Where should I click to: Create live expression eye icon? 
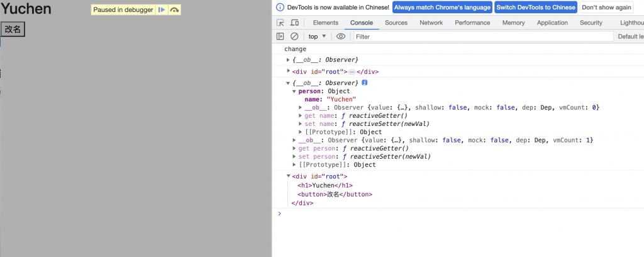click(x=340, y=36)
